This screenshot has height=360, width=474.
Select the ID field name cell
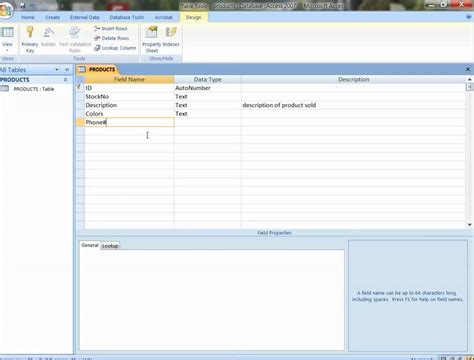point(129,88)
